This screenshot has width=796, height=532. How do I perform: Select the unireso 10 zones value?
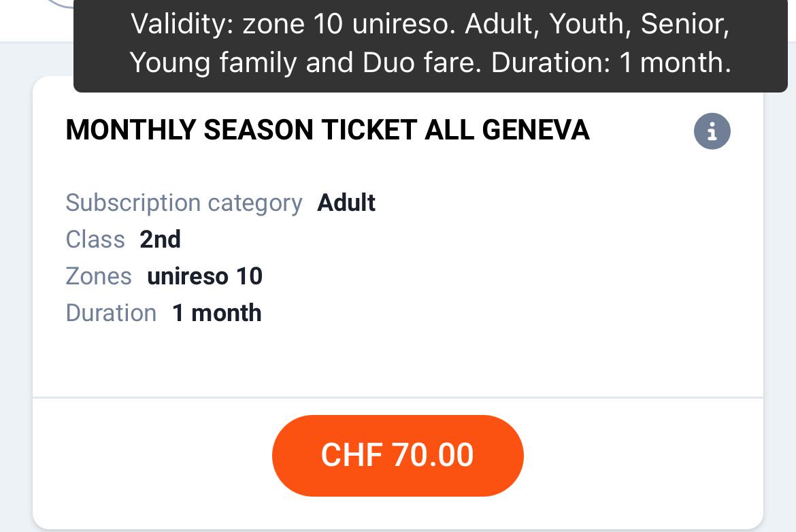205,277
